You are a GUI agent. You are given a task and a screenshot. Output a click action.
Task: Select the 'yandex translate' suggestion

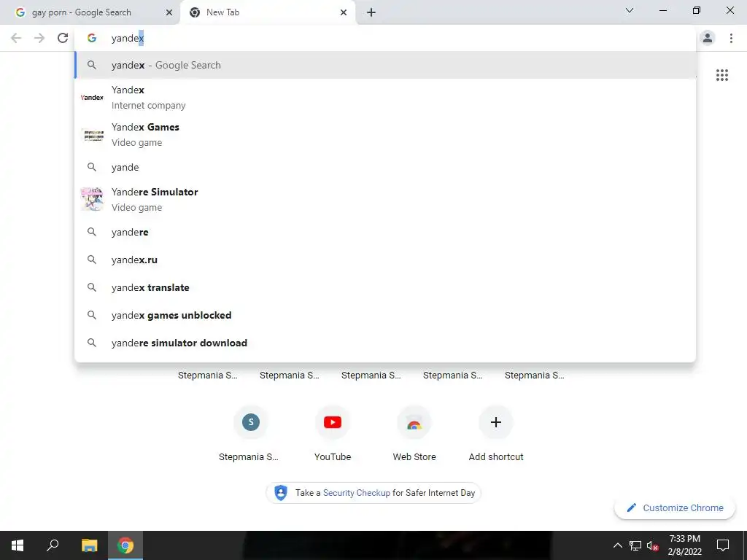[385, 287]
